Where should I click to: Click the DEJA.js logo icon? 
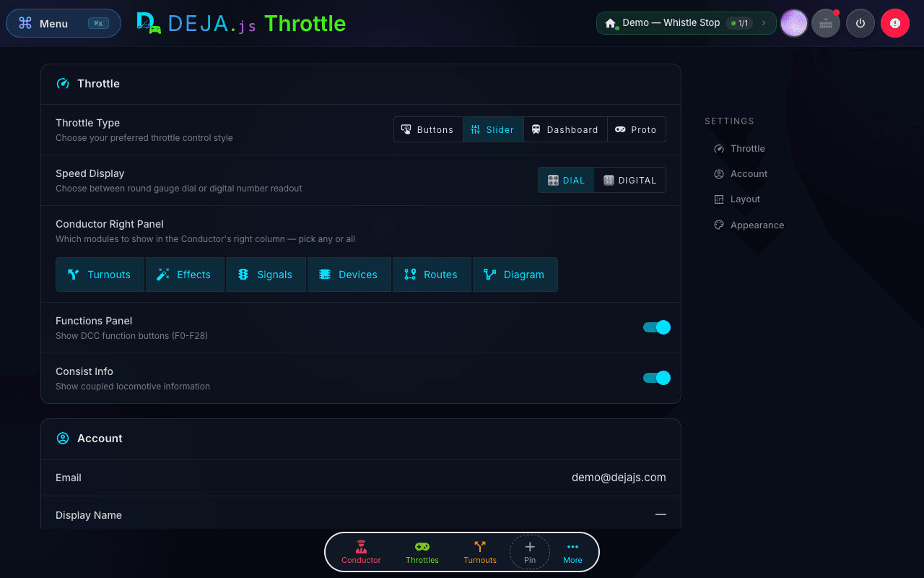tap(148, 23)
